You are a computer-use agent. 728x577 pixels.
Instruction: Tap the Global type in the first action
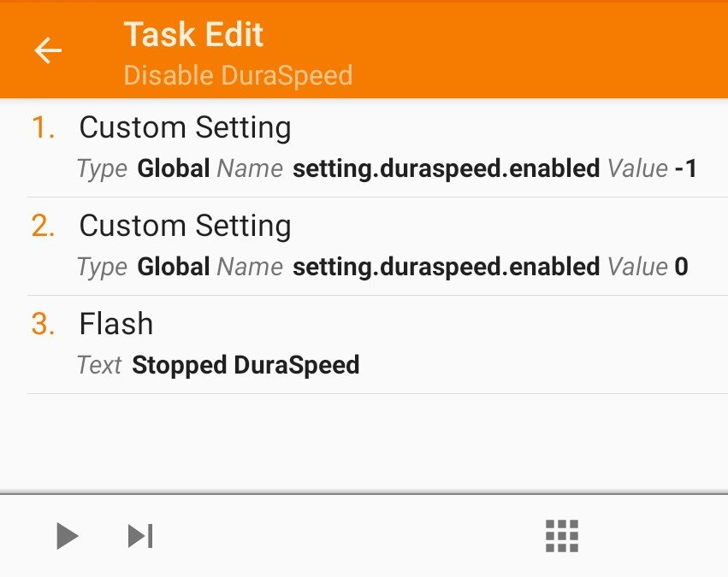click(x=174, y=168)
